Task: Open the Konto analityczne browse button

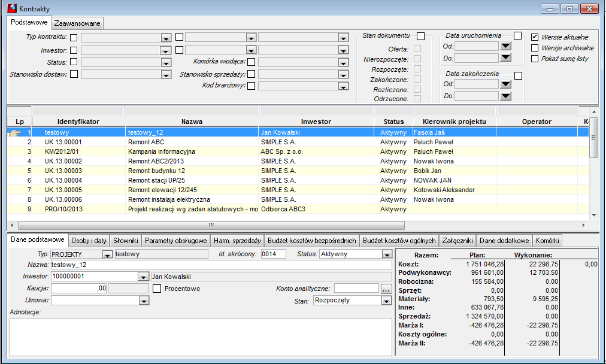Action: pyautogui.click(x=386, y=289)
